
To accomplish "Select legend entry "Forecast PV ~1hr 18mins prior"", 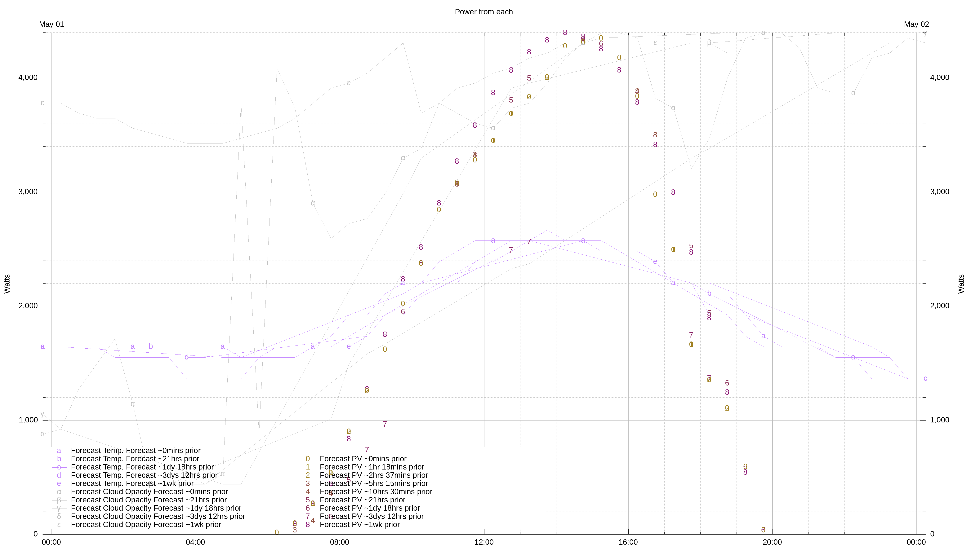I will [372, 467].
